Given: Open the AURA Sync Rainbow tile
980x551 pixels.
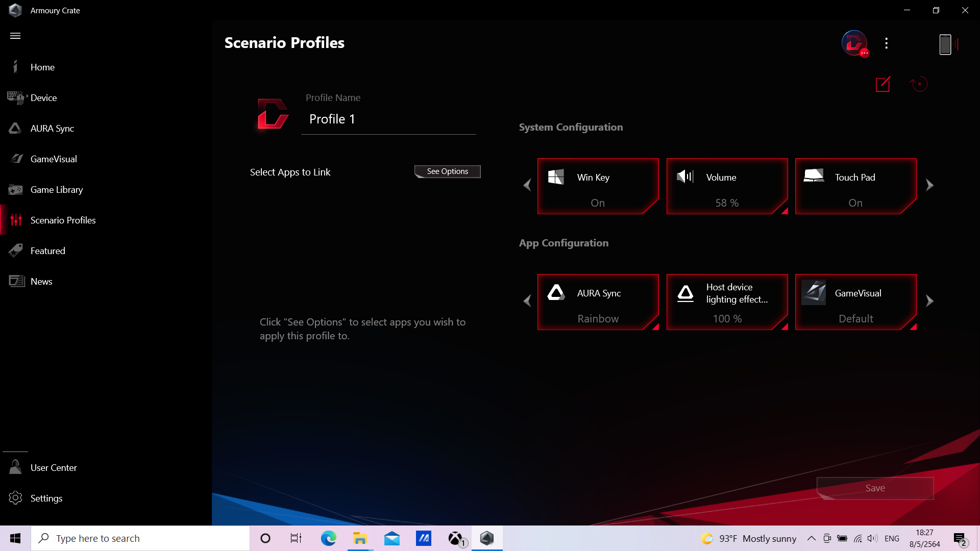Looking at the screenshot, I should [598, 302].
